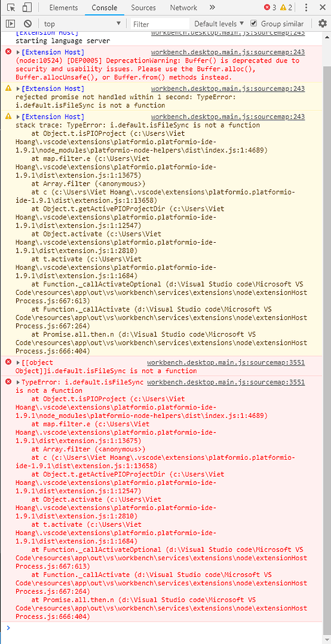Open sourcemap:3551 link of [[object Object]] error
The width and height of the screenshot is (331, 644).
[x=226, y=363]
